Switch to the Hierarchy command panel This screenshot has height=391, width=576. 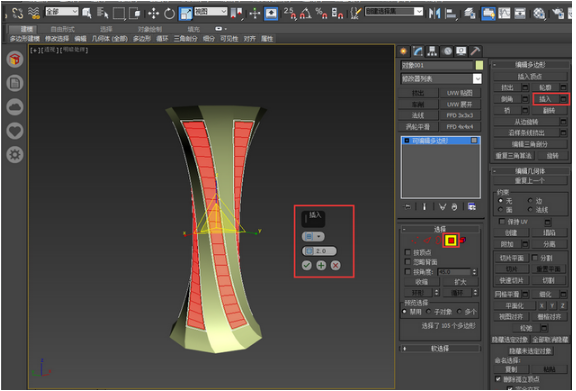click(x=432, y=51)
